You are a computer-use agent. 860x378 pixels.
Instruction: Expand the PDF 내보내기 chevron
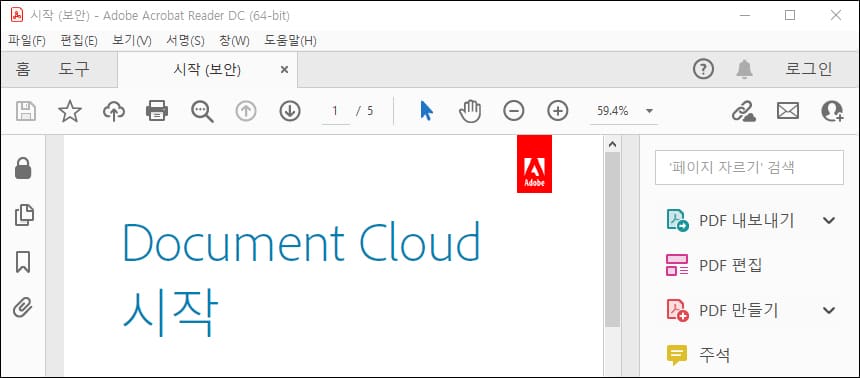coord(829,221)
